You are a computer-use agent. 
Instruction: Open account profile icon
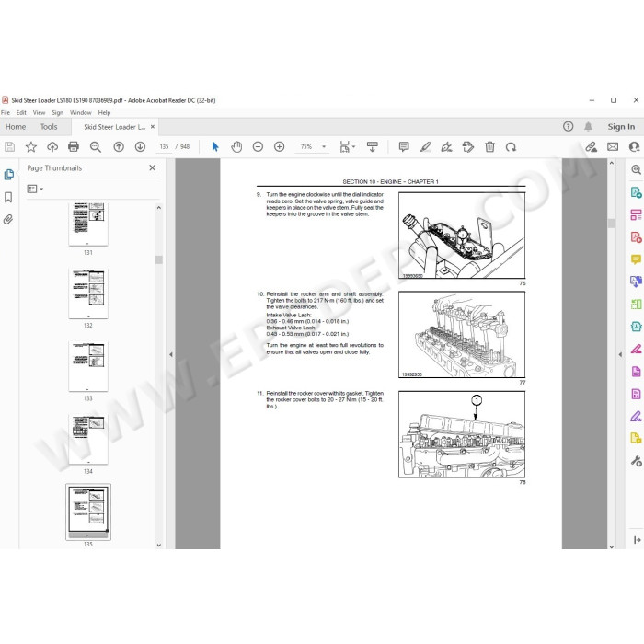click(x=635, y=146)
